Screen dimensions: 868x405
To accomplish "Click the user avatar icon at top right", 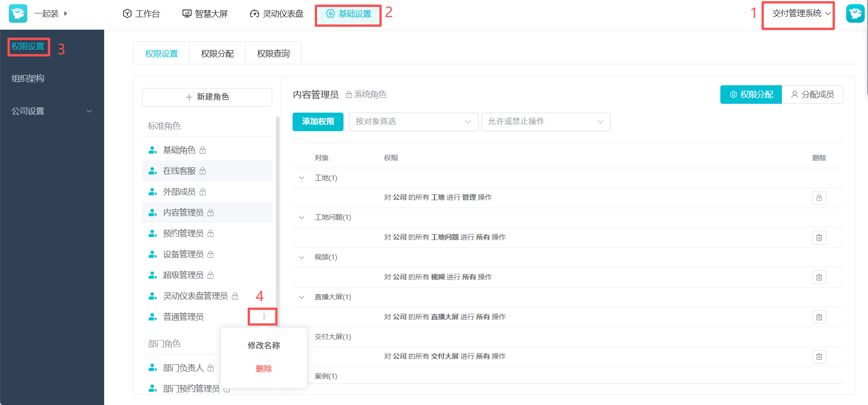I will pos(855,13).
